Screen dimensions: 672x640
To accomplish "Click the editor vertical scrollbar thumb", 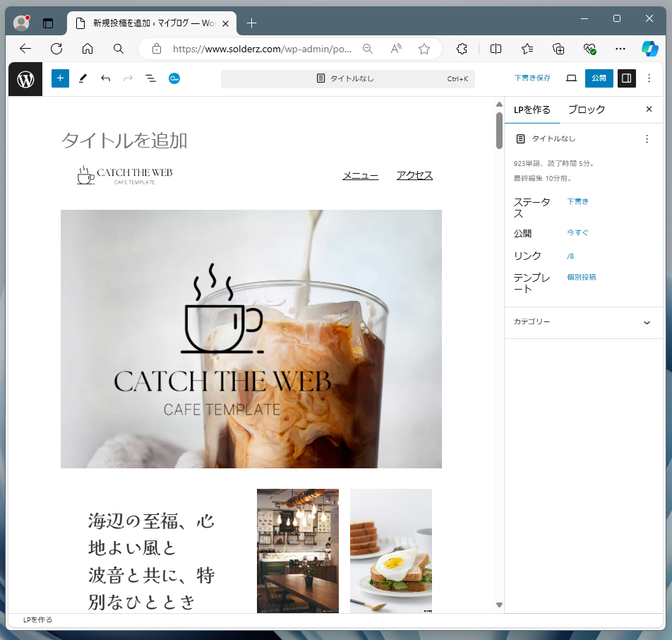I will pos(499,131).
